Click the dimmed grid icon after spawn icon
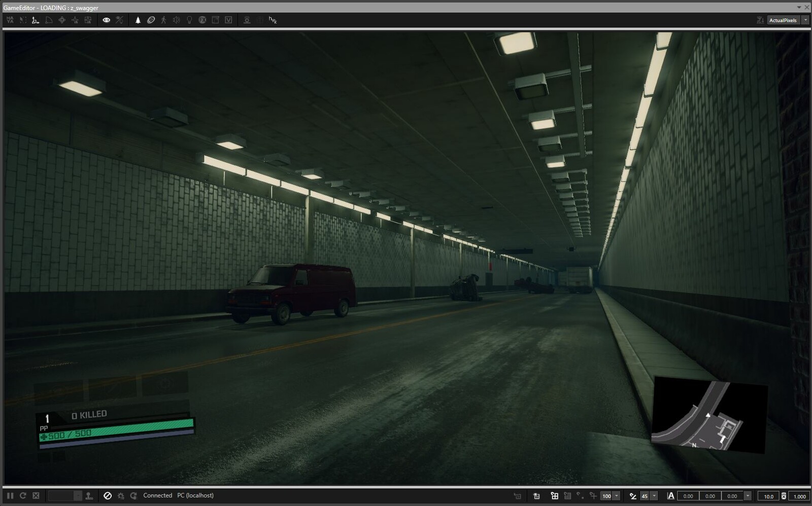 (260, 20)
